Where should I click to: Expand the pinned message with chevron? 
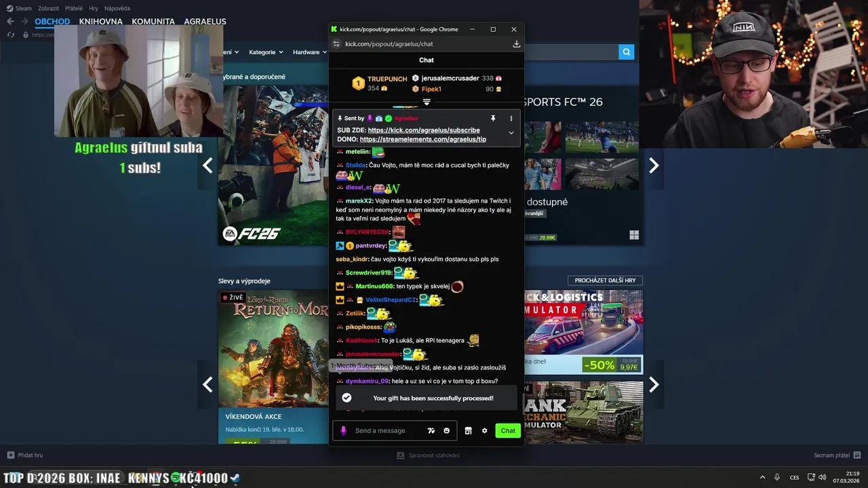511,133
